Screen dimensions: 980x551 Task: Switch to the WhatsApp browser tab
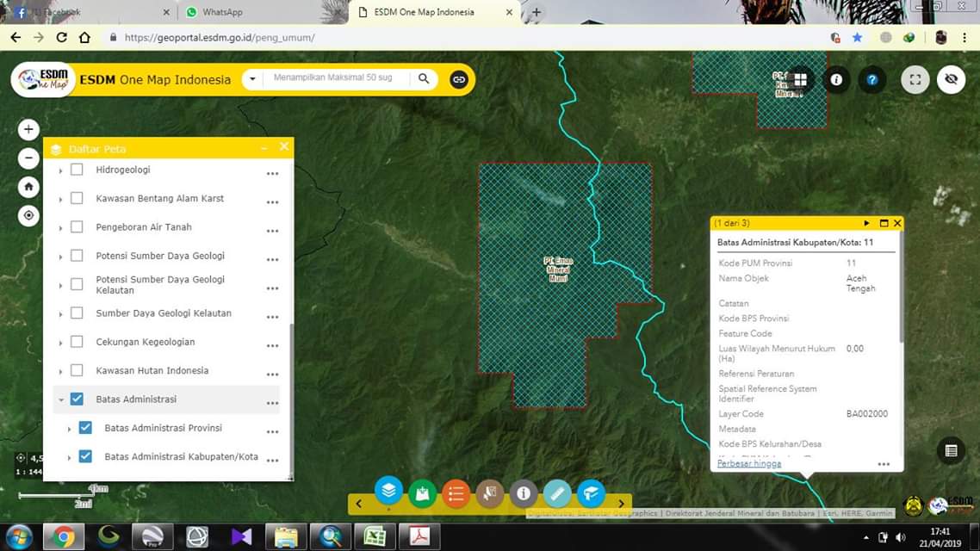[x=222, y=12]
